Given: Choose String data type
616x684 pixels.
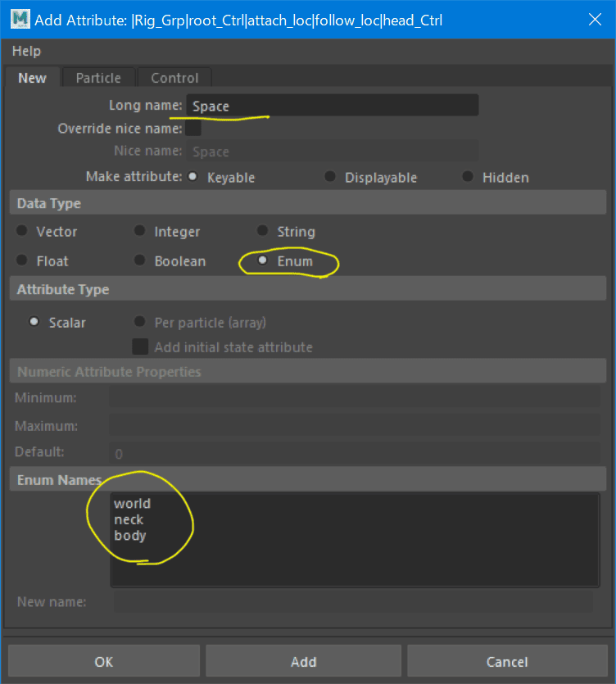Looking at the screenshot, I should click(263, 231).
